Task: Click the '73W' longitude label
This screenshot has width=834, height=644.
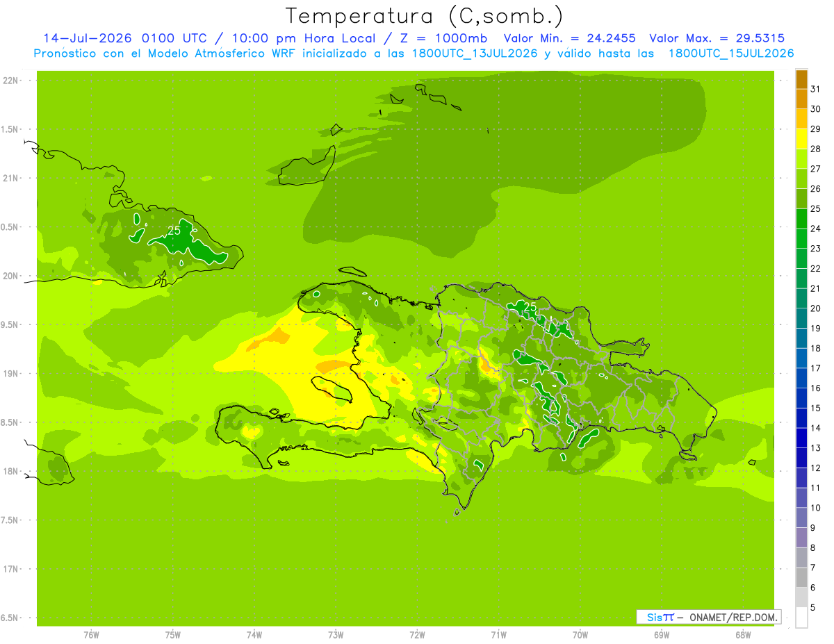Action: (x=336, y=634)
